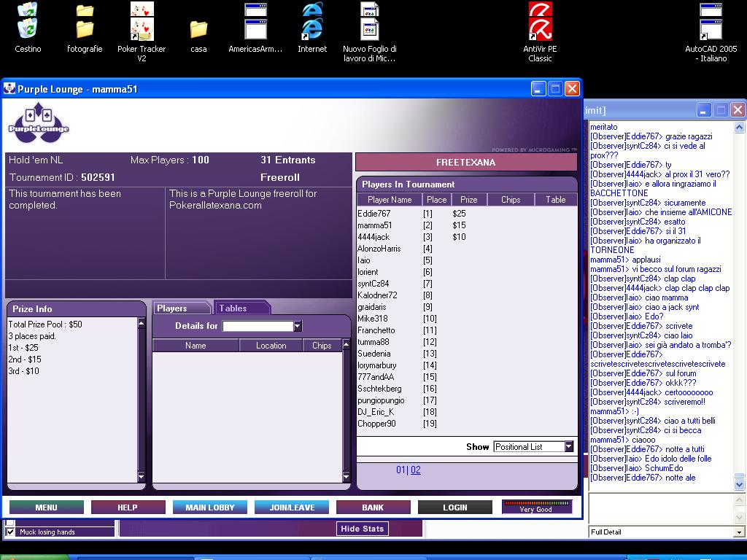Click the FREETEXANA tournament banner
The image size is (747, 560).
click(x=466, y=163)
